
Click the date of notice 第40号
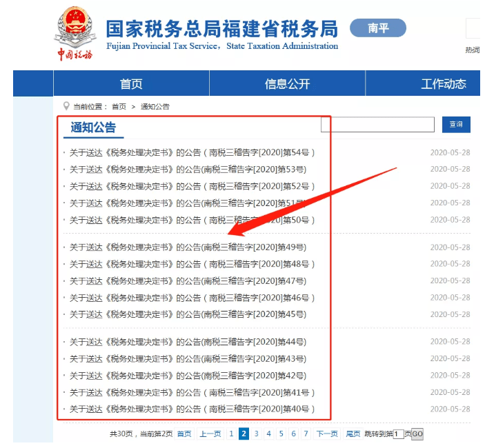coord(450,409)
